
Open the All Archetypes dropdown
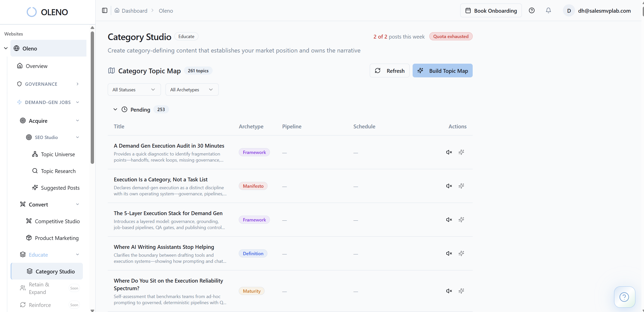(x=192, y=90)
